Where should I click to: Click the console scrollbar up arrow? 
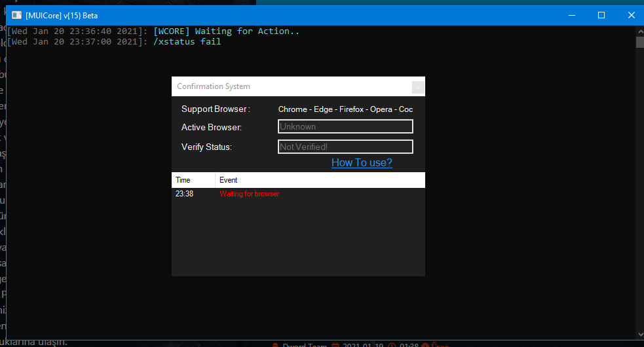tap(640, 31)
